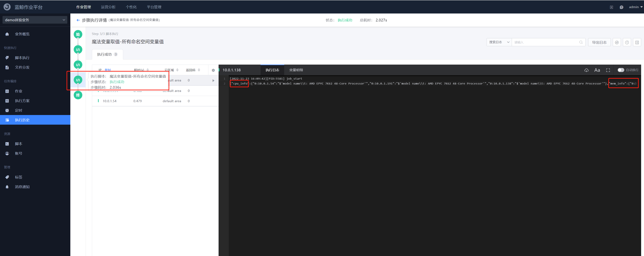Open the 个性化 top menu
The height and width of the screenshot is (256, 644).
131,7
